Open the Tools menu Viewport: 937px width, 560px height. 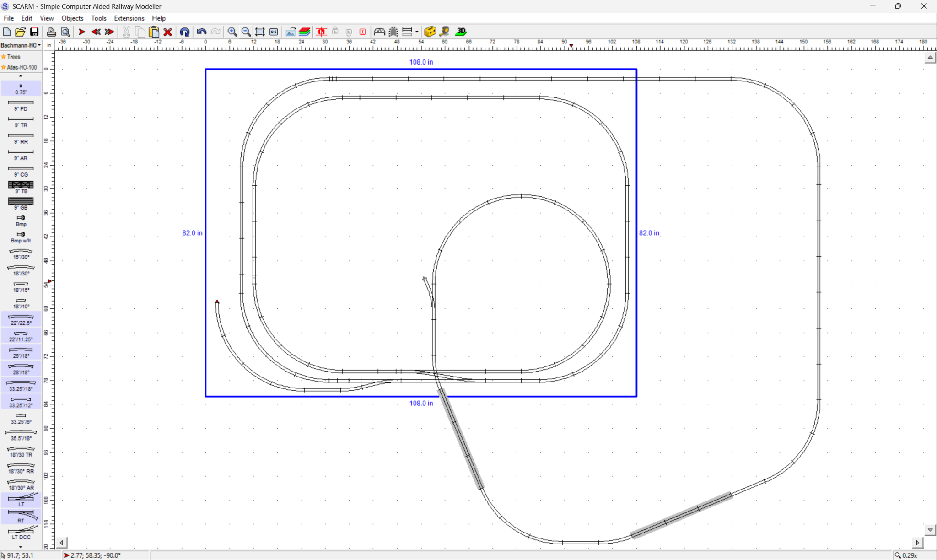click(99, 18)
